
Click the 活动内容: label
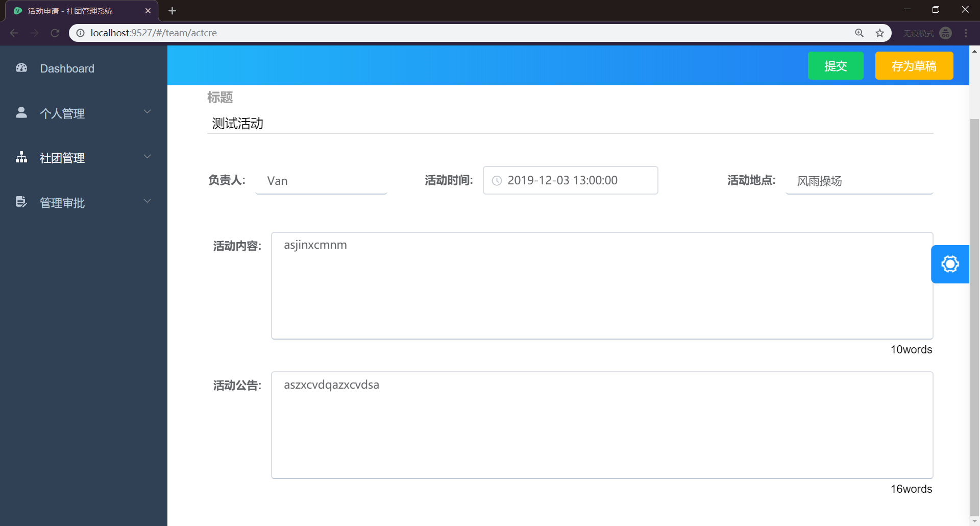pos(237,246)
